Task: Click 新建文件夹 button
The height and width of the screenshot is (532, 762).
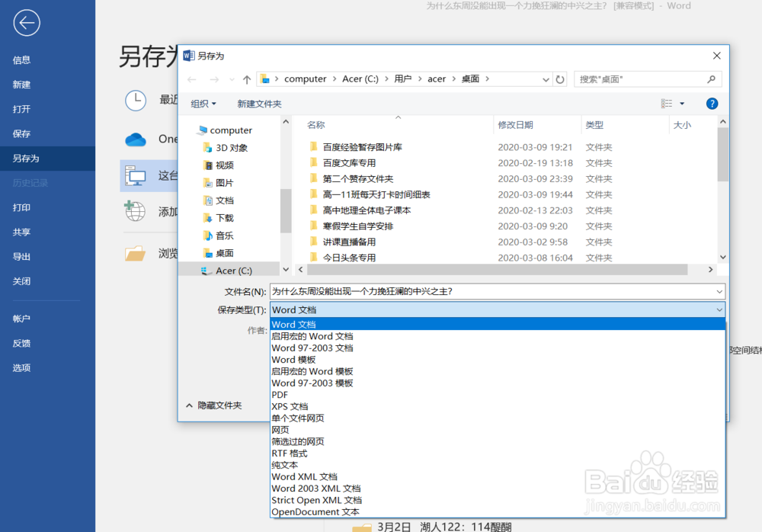Action: pyautogui.click(x=259, y=104)
